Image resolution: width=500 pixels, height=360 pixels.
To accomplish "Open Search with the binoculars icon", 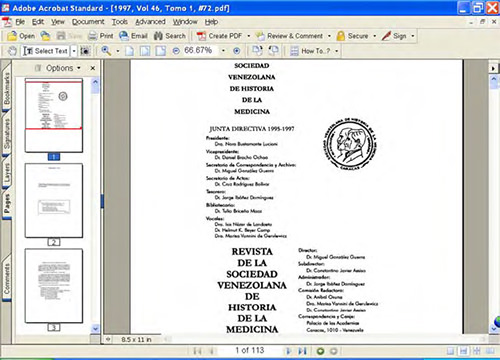I will pyautogui.click(x=169, y=36).
